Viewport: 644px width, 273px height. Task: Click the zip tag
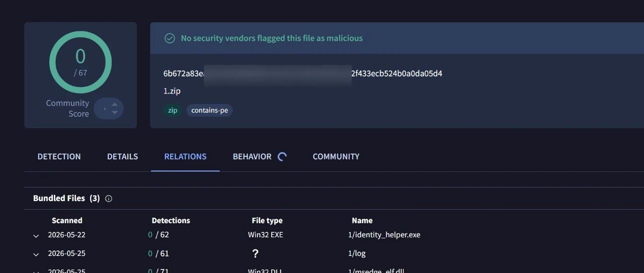pyautogui.click(x=173, y=110)
